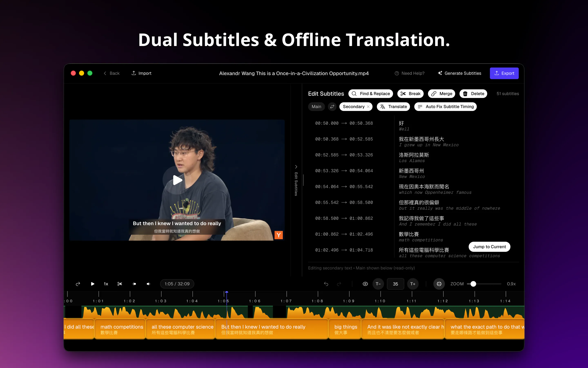Click the scissors split tool icon
Image resolution: width=588 pixels, height=368 pixels.
point(120,284)
